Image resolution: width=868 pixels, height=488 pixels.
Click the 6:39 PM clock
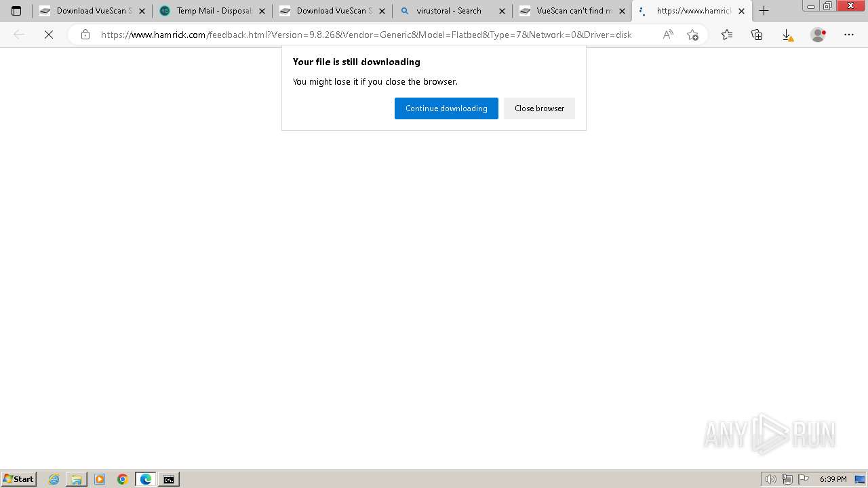click(x=833, y=479)
